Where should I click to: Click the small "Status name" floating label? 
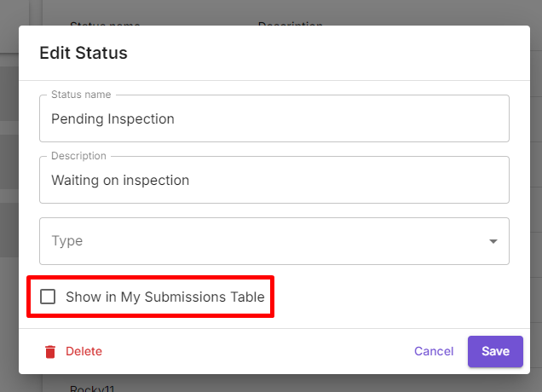pyautogui.click(x=81, y=94)
